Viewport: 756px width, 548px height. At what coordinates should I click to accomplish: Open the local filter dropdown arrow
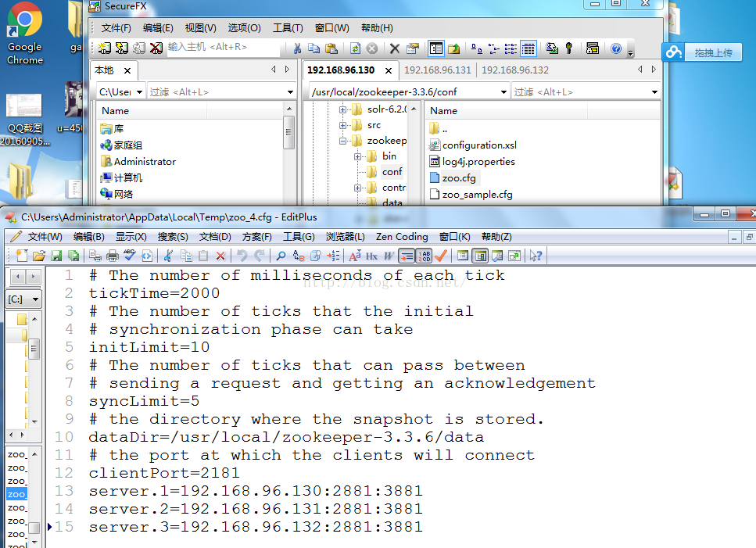point(290,92)
